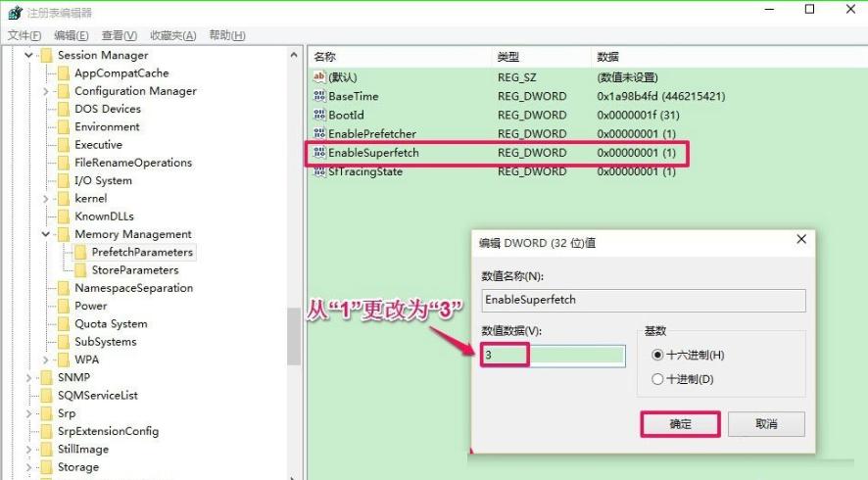Image resolution: width=868 pixels, height=480 pixels.
Task: Click the SrpExtensionConfig folder icon
Action: point(47,431)
